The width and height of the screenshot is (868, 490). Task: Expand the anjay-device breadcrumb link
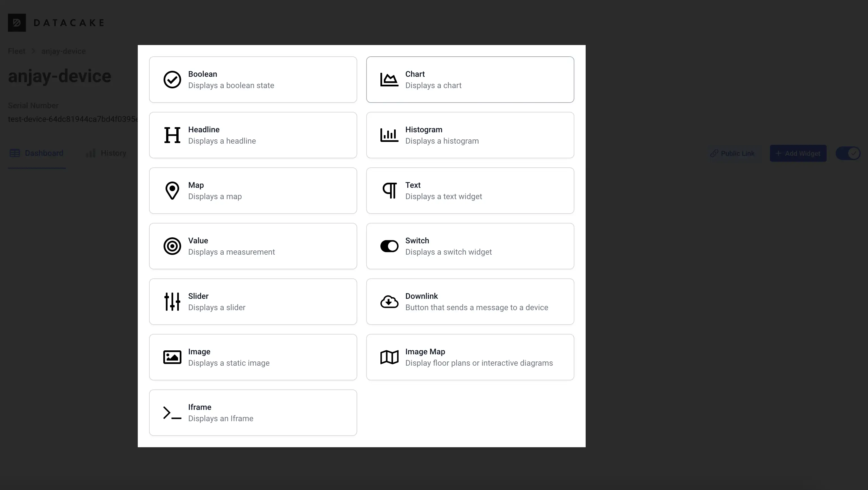click(63, 51)
